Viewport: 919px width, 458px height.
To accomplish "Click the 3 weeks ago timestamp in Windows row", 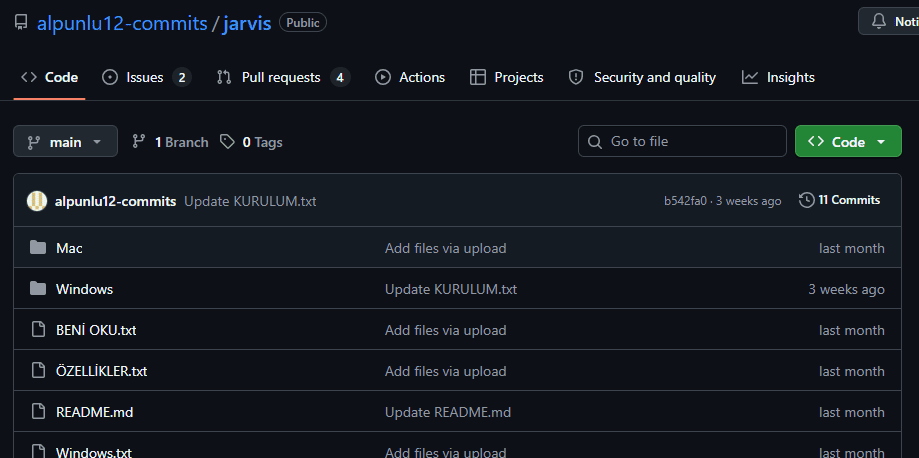I will pyautogui.click(x=846, y=289).
